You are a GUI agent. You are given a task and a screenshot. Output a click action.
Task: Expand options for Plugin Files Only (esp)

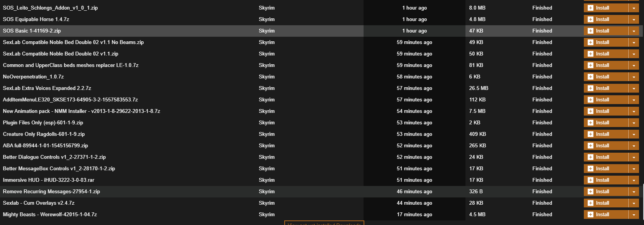click(634, 122)
